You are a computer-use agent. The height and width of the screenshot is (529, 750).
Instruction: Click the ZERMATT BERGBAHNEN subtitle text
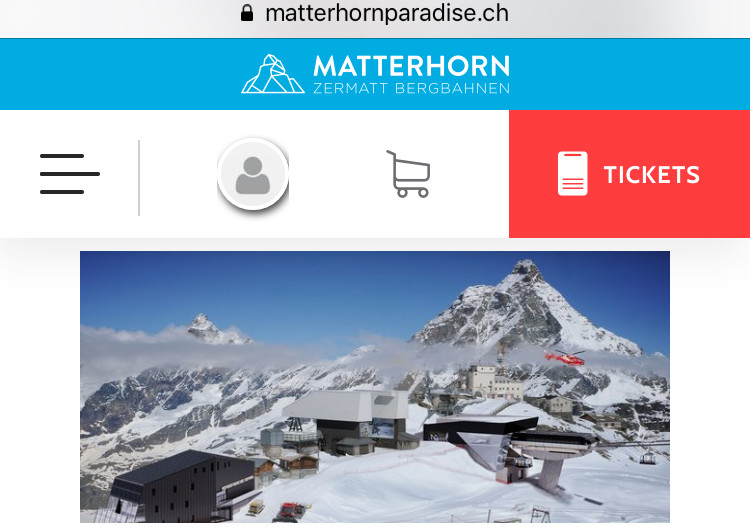pyautogui.click(x=411, y=88)
